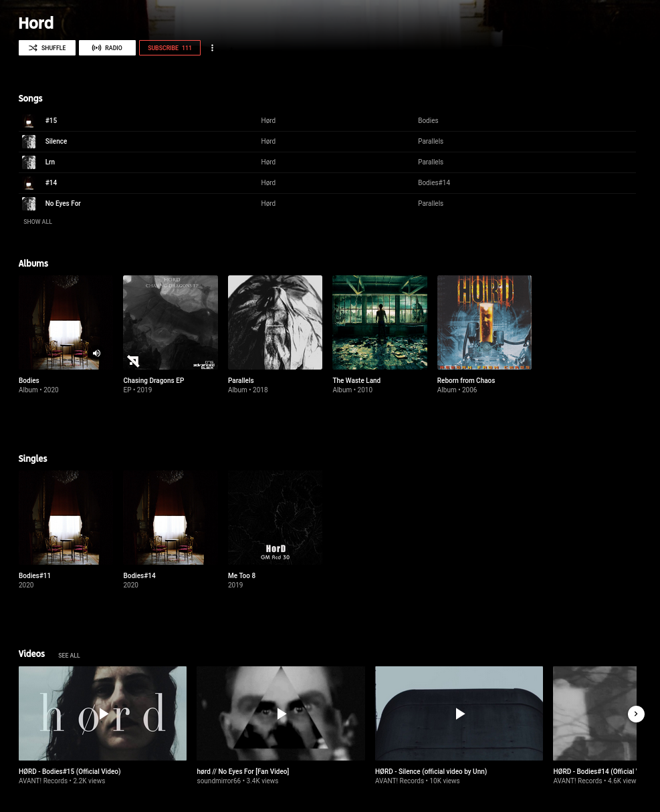
Task: Open The Waste Land album cover
Action: (x=380, y=322)
